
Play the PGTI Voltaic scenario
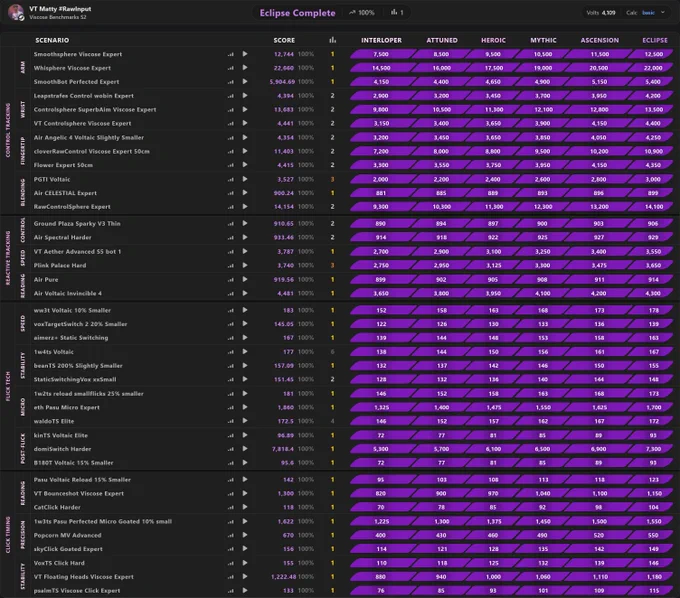[x=245, y=179]
